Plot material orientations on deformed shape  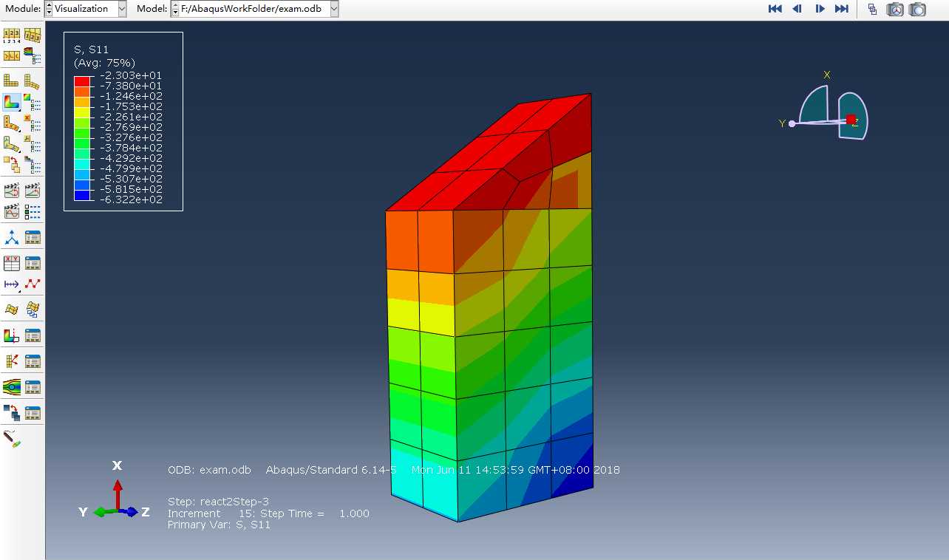coord(12,143)
